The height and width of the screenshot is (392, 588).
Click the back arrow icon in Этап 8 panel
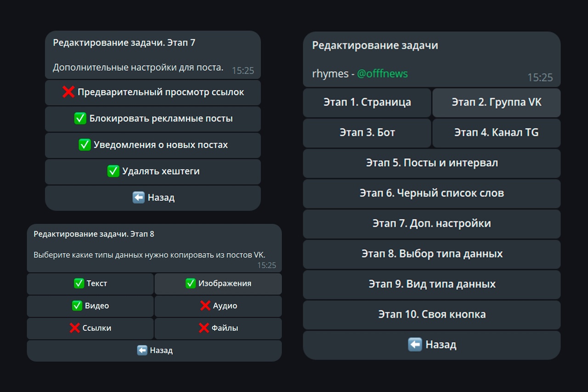tap(142, 350)
